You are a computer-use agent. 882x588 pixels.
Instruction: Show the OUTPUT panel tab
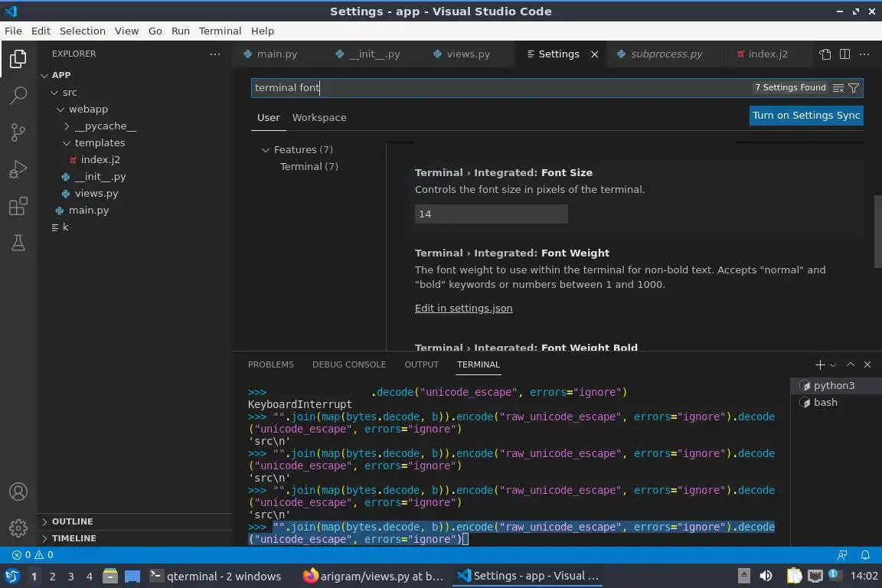tap(421, 364)
